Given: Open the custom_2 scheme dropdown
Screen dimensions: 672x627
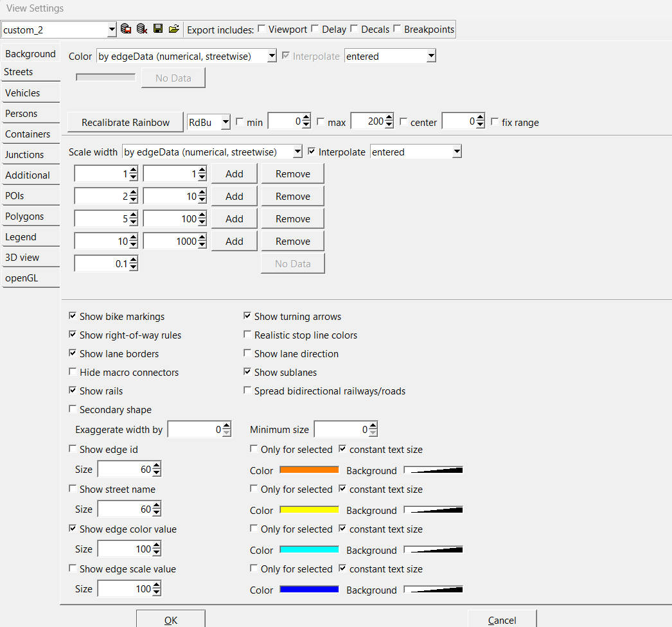Looking at the screenshot, I should click(112, 30).
